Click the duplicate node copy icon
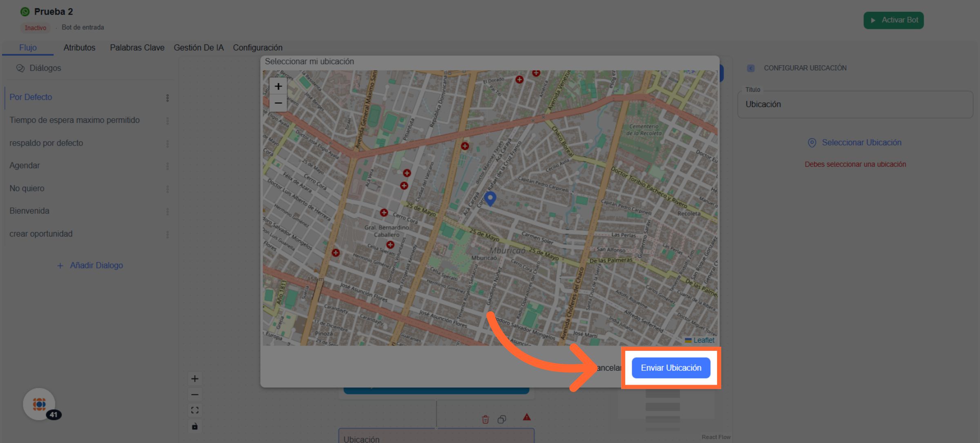This screenshot has width=980, height=443. click(x=502, y=419)
